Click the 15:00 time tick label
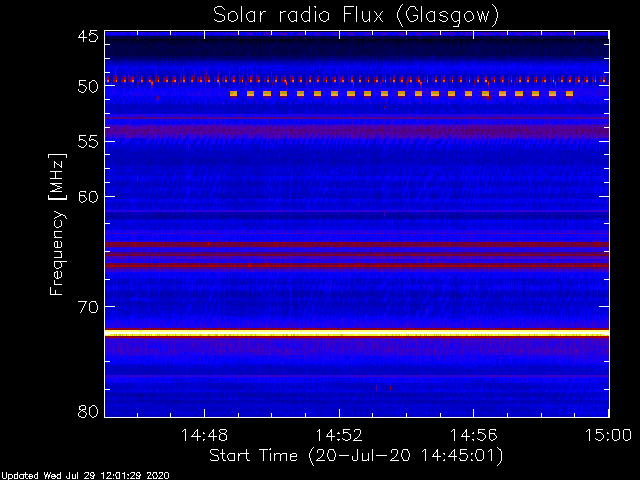640x480 pixels. pos(608,435)
